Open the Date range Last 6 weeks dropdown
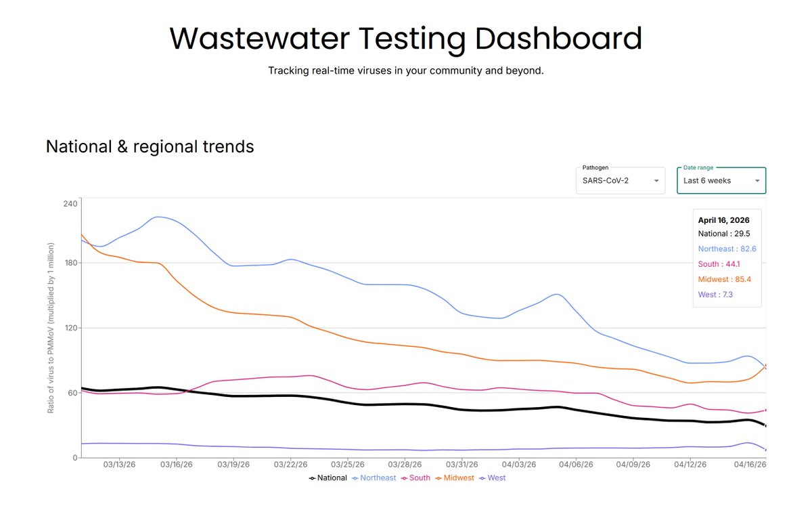 (721, 181)
